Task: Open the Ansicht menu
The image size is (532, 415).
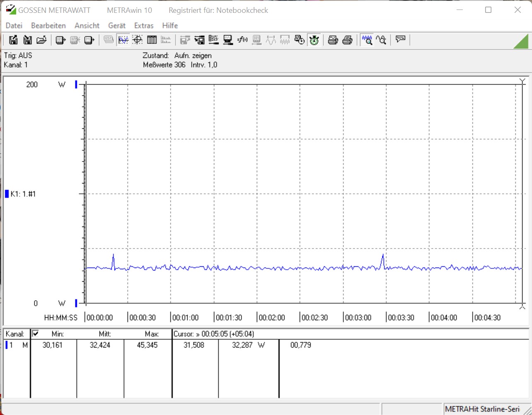Action: click(87, 26)
